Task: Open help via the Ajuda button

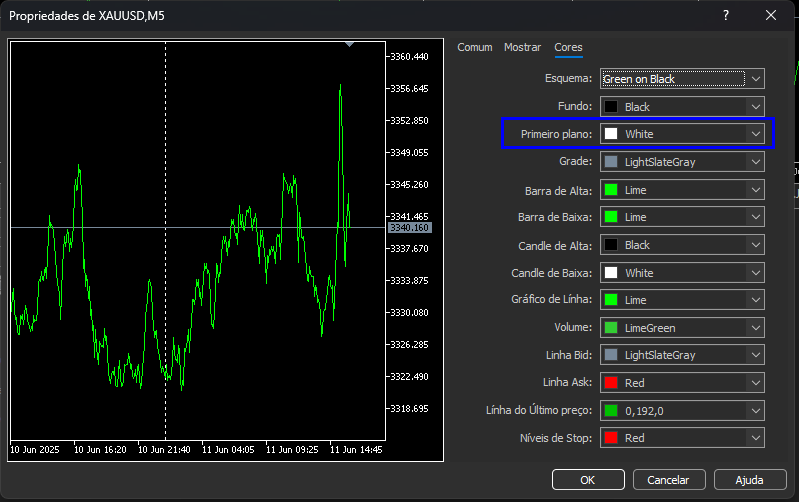Action: click(750, 480)
